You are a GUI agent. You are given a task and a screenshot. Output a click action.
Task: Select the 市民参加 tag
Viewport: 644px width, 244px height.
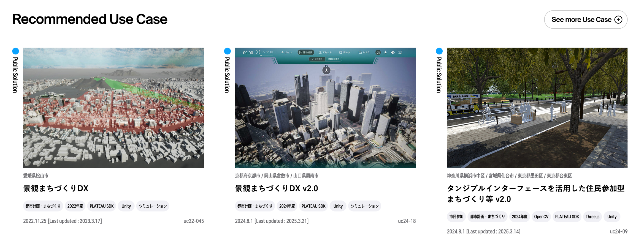point(456,217)
